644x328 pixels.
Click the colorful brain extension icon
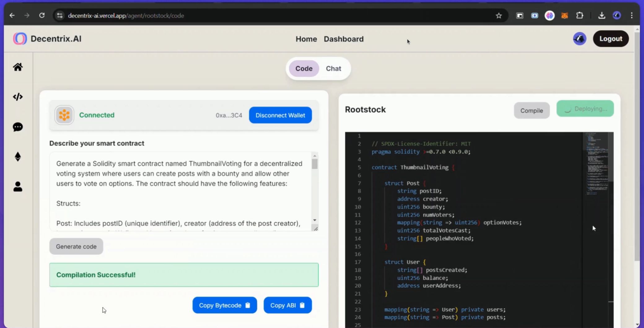[550, 15]
